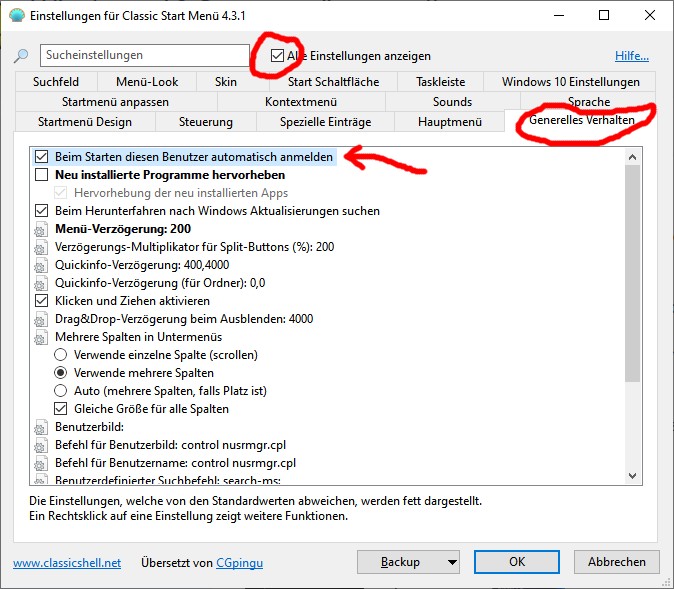The width and height of the screenshot is (674, 589).
Task: Enable Neu installierte Programme hervorheben
Action: coord(41,175)
